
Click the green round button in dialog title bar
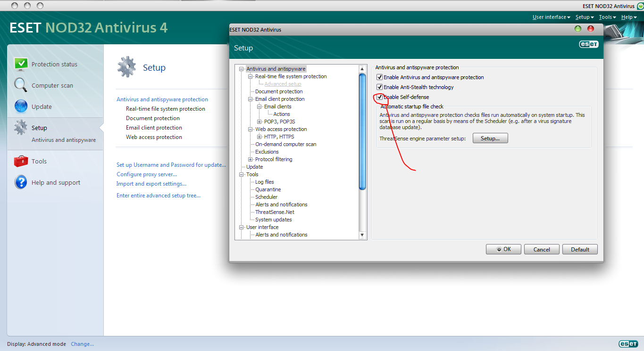578,29
